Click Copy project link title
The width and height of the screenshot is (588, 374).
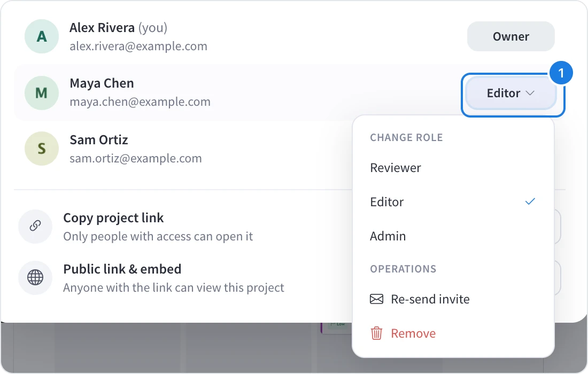113,218
